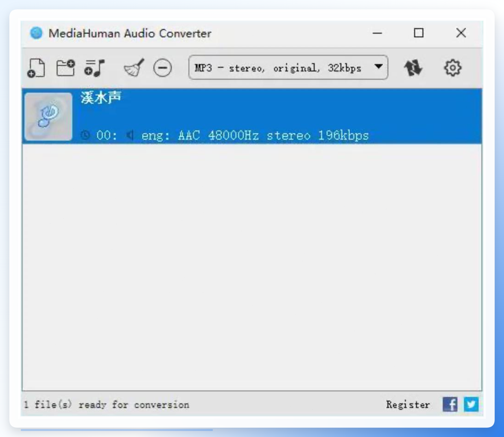Close the MediaHuman Audio Converter window
The image size is (504, 437).
(x=461, y=33)
